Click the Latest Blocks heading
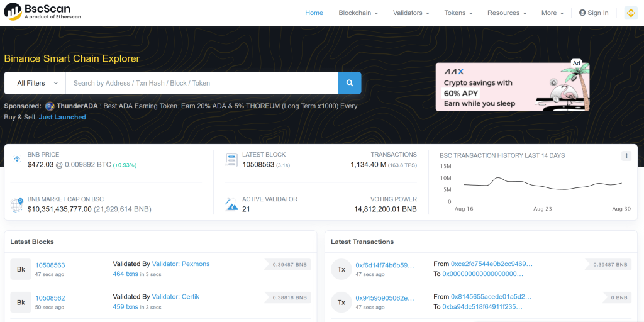Screen dimensions: 644x322 point(32,241)
